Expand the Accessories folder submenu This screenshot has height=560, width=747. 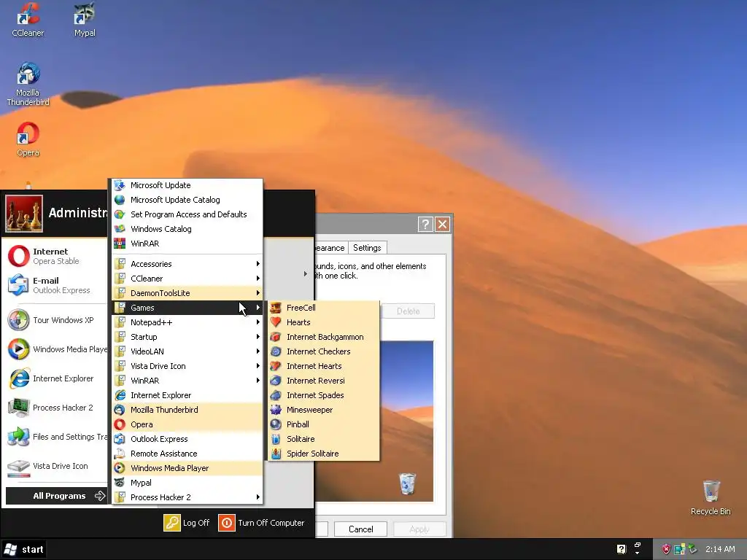[187, 264]
